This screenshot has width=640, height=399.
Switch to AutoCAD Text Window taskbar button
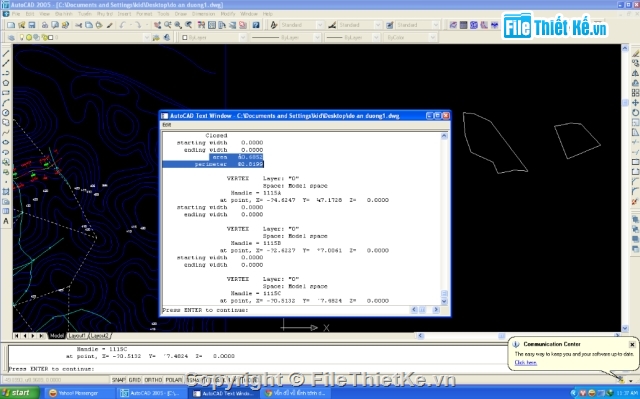click(224, 393)
